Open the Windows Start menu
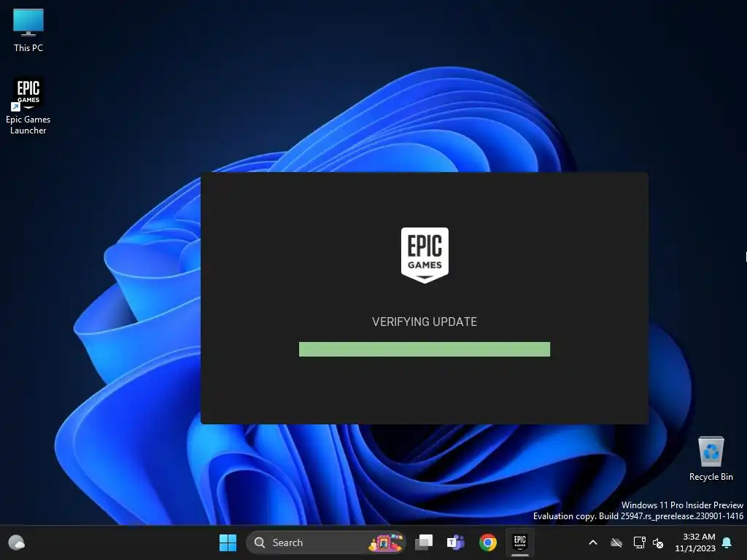This screenshot has height=560, width=747. point(228,542)
